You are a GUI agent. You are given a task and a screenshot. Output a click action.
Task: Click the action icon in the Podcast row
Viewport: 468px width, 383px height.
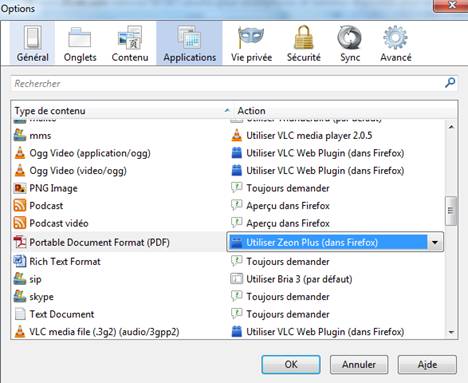236,205
